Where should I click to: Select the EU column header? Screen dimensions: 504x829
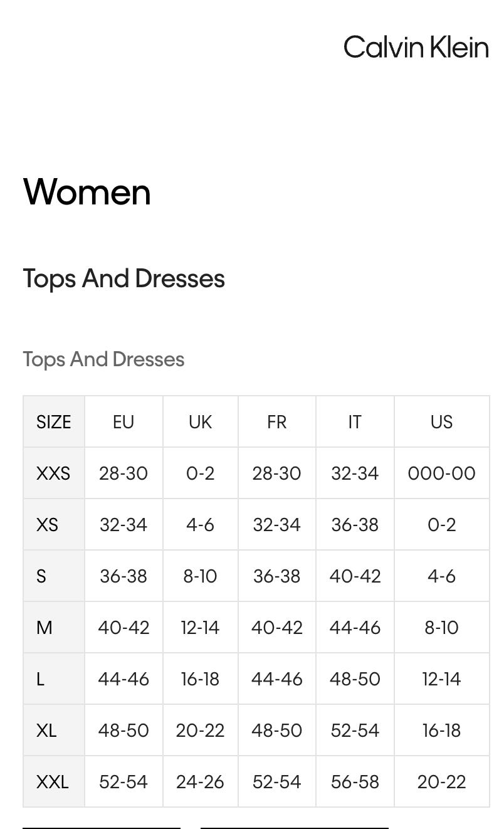point(123,422)
